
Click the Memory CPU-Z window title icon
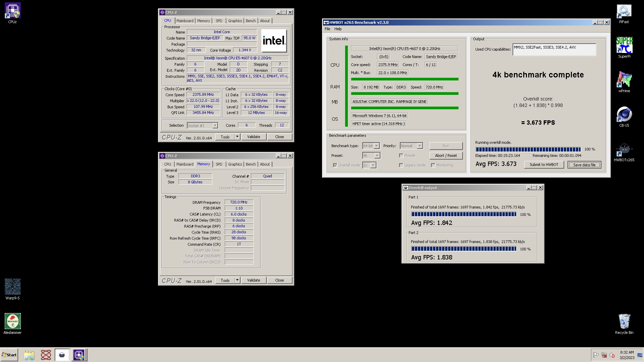click(162, 156)
